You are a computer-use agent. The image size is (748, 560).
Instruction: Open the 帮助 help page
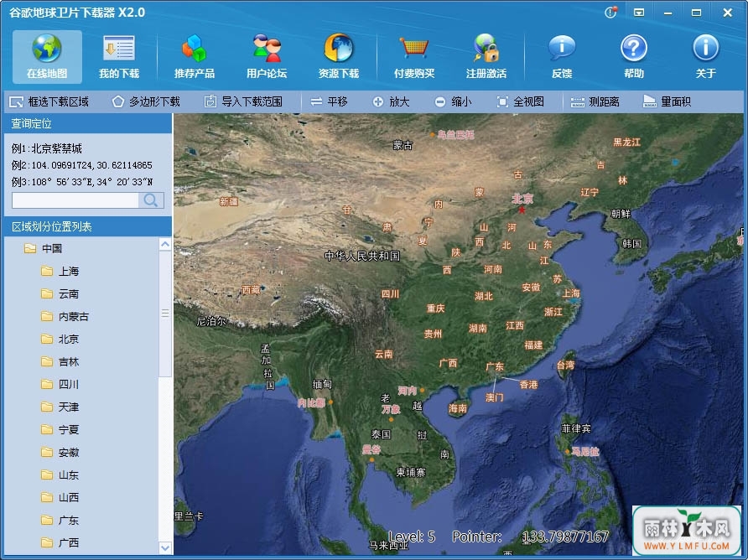[x=633, y=57]
